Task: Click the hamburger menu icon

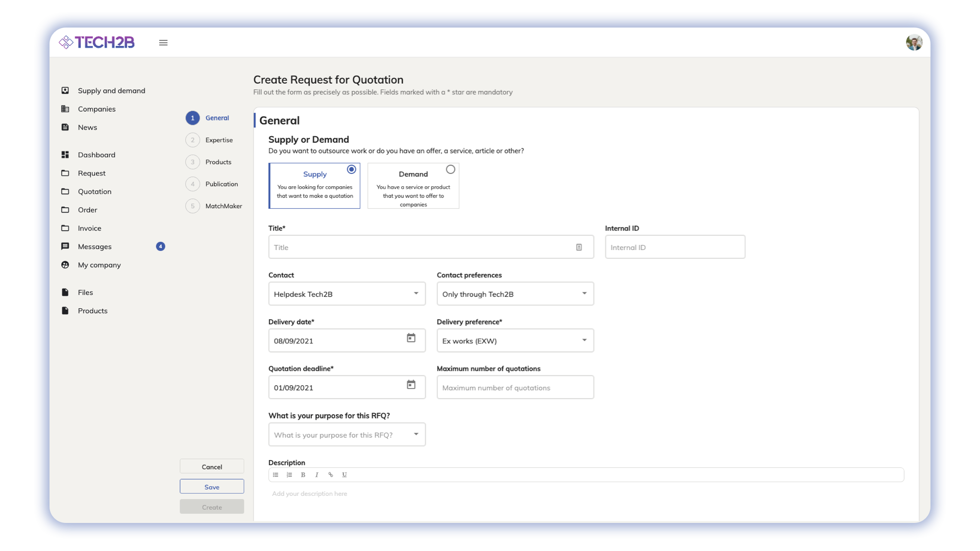Action: 163,43
